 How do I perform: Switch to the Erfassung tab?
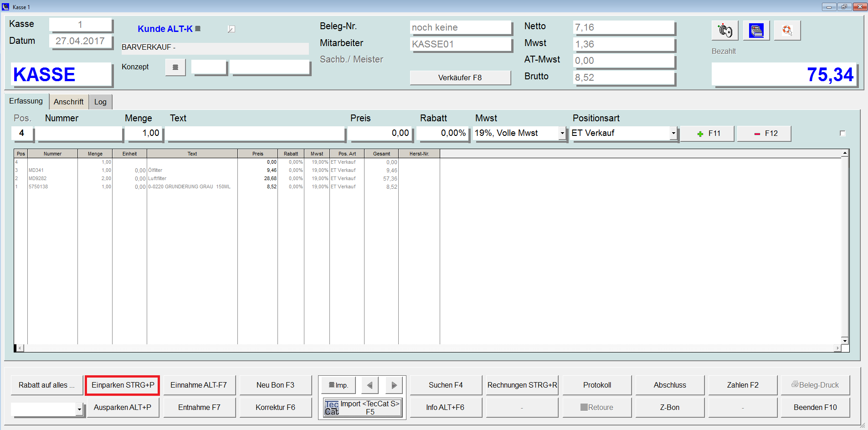pos(26,101)
